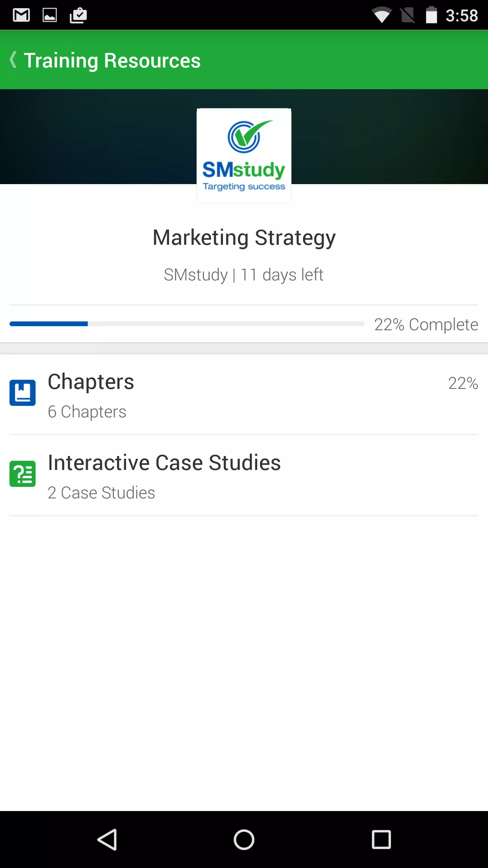Open the blue Chapters book icon
Image resolution: width=488 pixels, height=868 pixels.
[x=22, y=393]
